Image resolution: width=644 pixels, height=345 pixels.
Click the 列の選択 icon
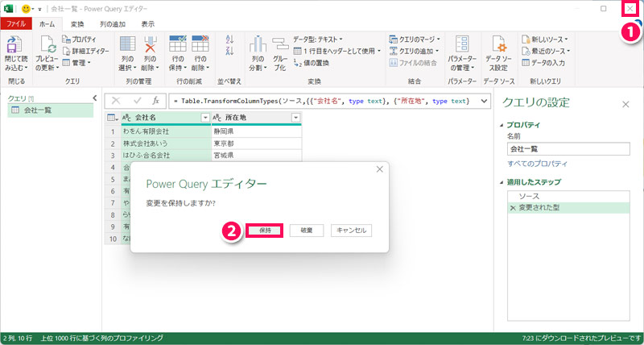click(127, 44)
